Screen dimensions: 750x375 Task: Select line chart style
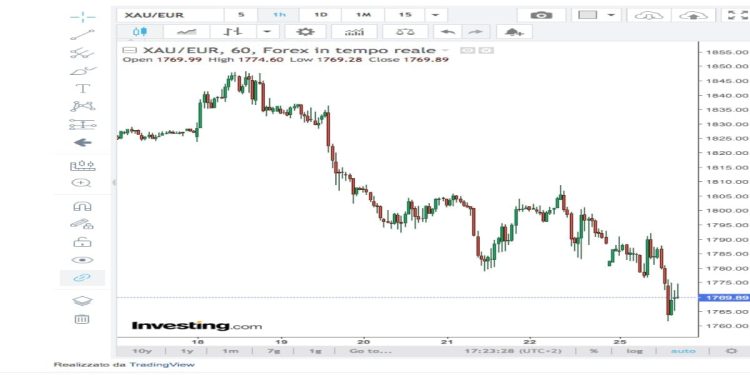(x=187, y=32)
